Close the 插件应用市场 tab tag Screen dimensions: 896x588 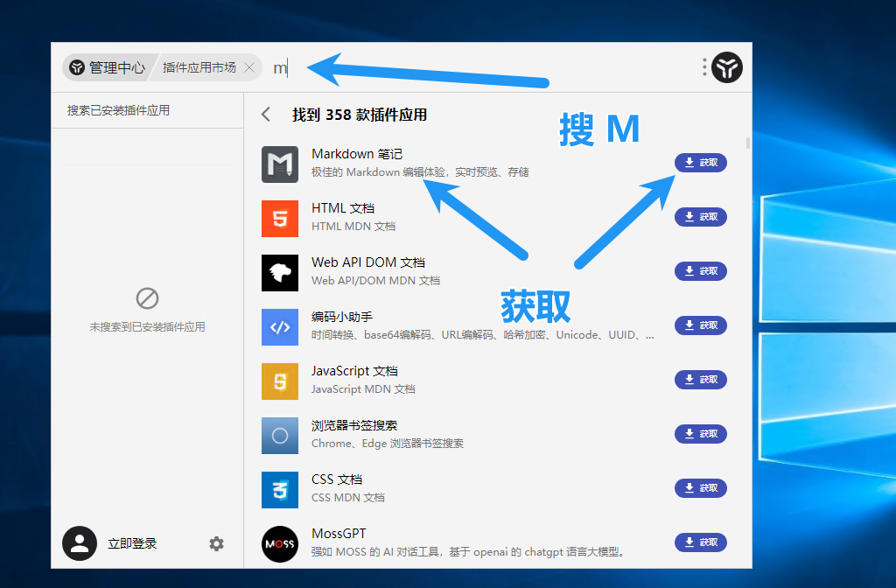249,67
